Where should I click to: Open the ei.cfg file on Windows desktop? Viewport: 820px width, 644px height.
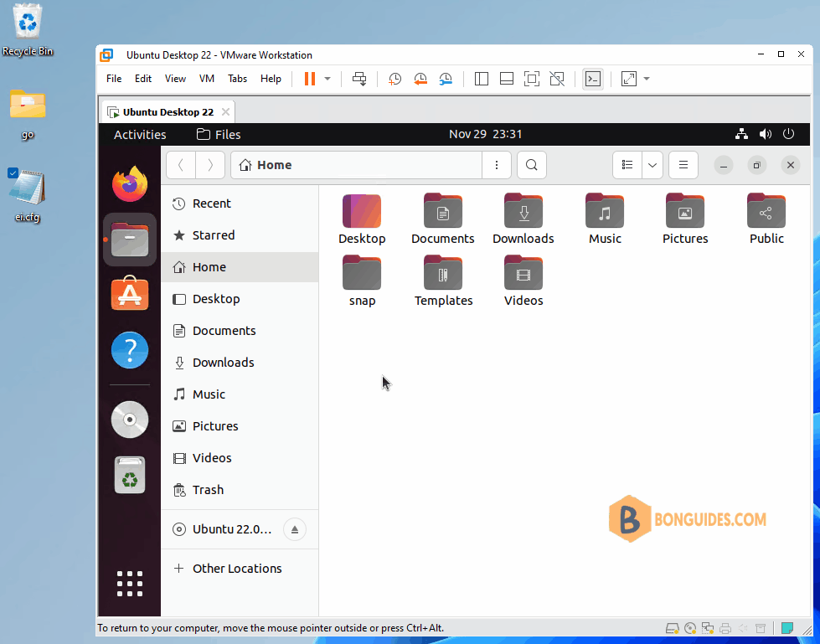(27, 195)
